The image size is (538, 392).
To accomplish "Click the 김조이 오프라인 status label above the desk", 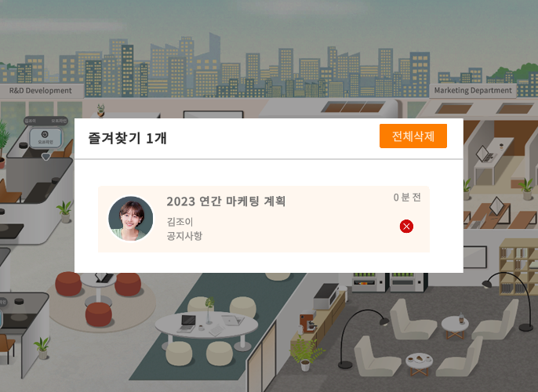I will click(45, 121).
